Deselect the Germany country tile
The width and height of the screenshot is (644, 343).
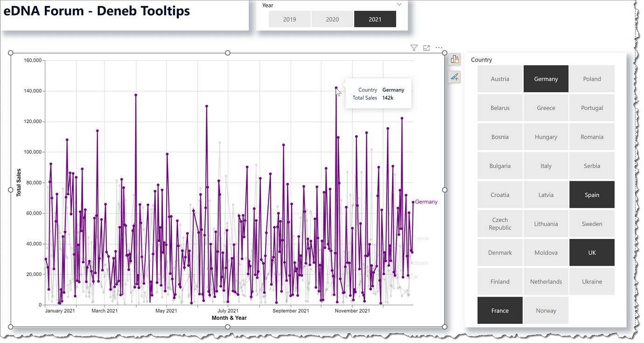(x=546, y=79)
